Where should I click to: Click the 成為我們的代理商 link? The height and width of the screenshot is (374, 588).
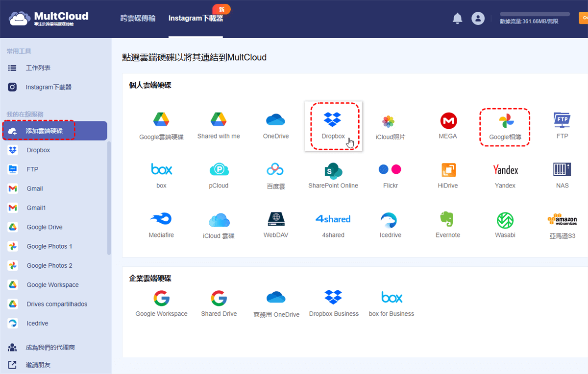[50, 348]
